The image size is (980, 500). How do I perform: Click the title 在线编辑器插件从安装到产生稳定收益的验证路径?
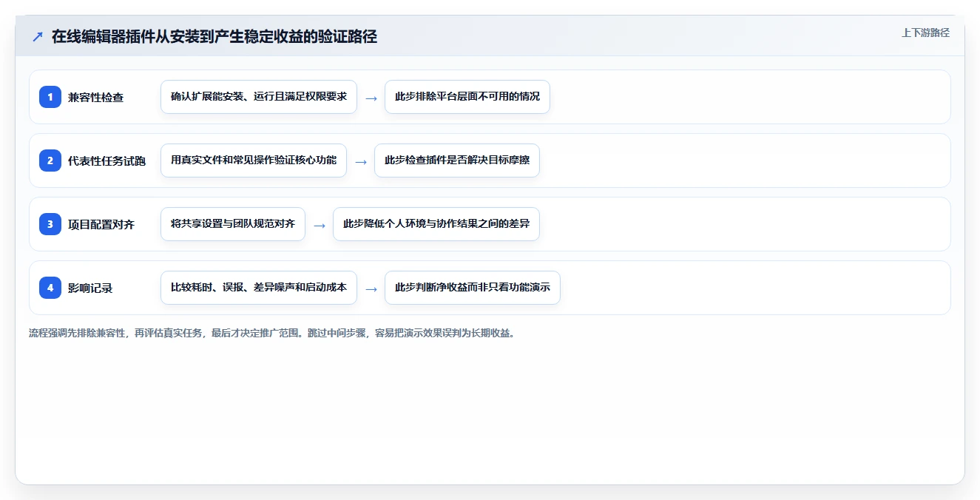point(214,37)
